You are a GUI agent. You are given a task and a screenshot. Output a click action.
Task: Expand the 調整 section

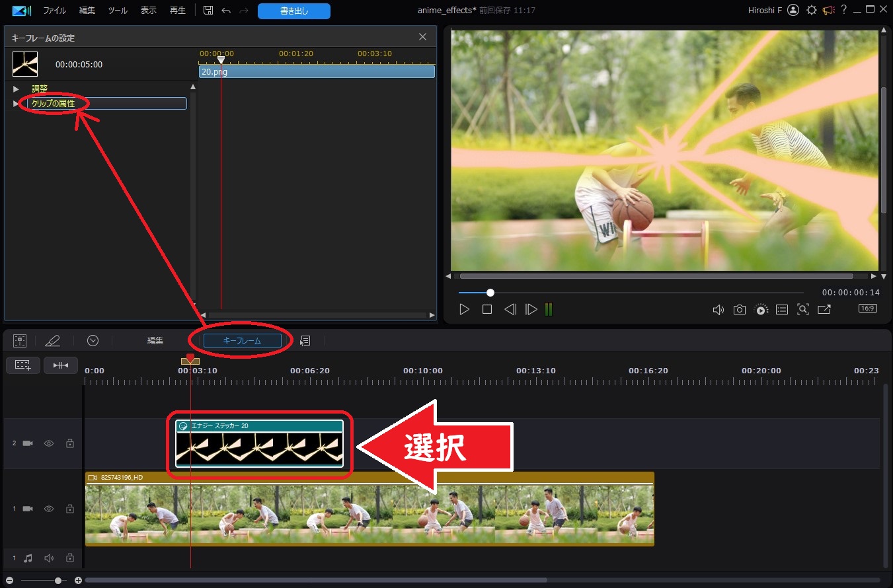pos(16,89)
